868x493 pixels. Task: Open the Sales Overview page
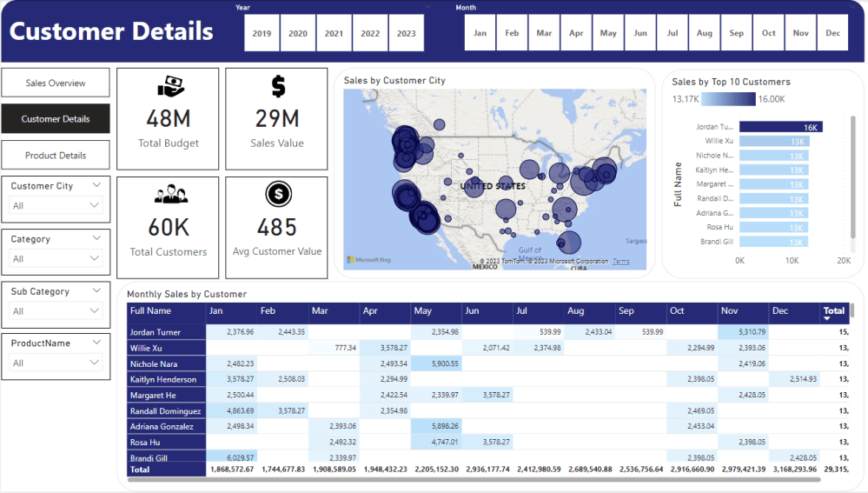(x=56, y=83)
